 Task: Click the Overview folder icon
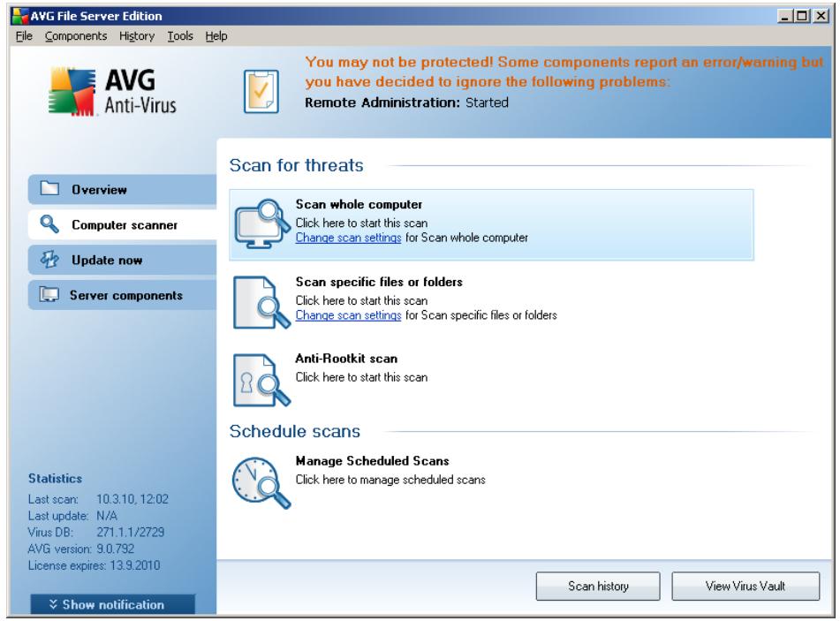point(49,189)
